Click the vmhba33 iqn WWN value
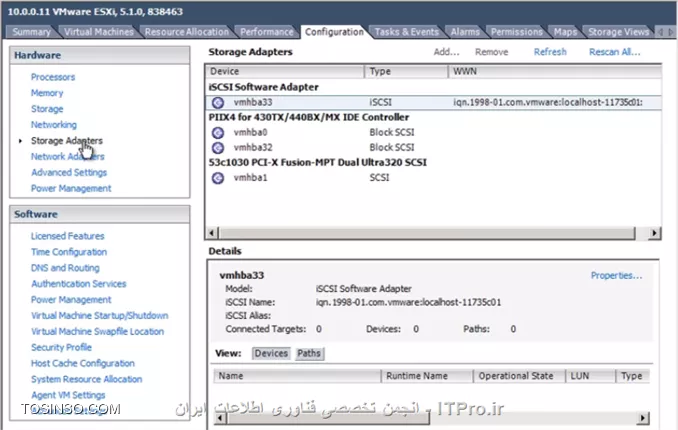This screenshot has width=678, height=430. click(548, 103)
